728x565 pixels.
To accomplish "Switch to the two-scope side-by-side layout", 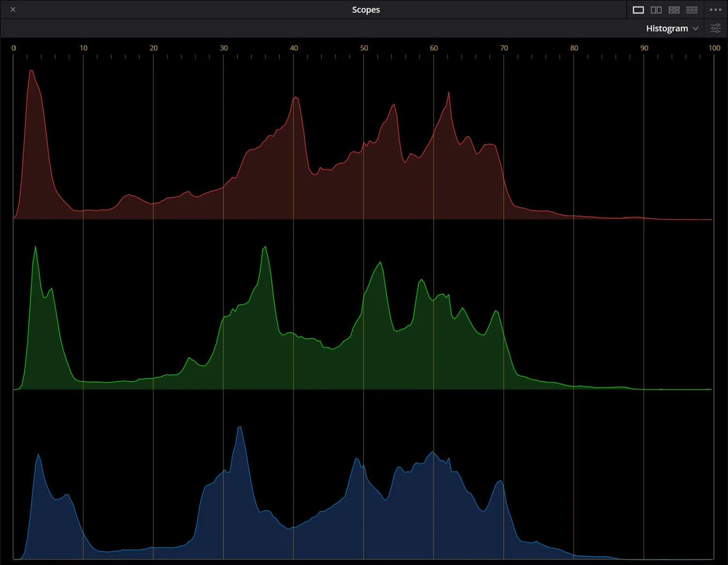I will point(656,9).
